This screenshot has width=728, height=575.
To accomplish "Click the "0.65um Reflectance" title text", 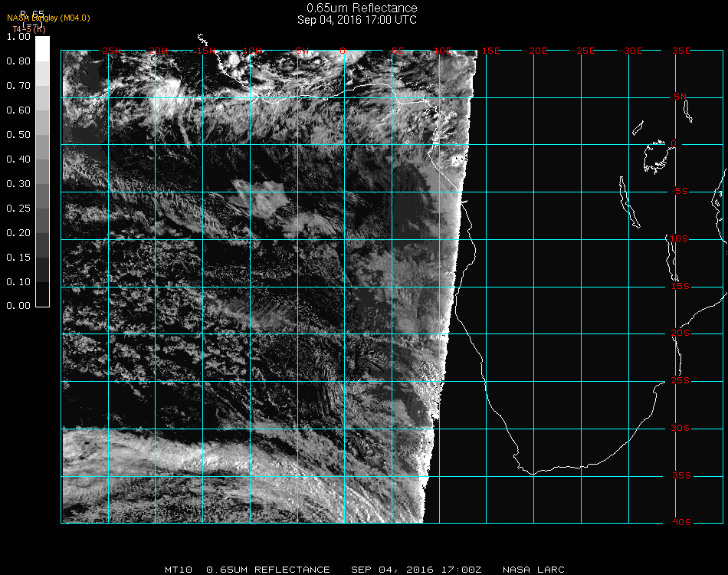I will point(362,8).
